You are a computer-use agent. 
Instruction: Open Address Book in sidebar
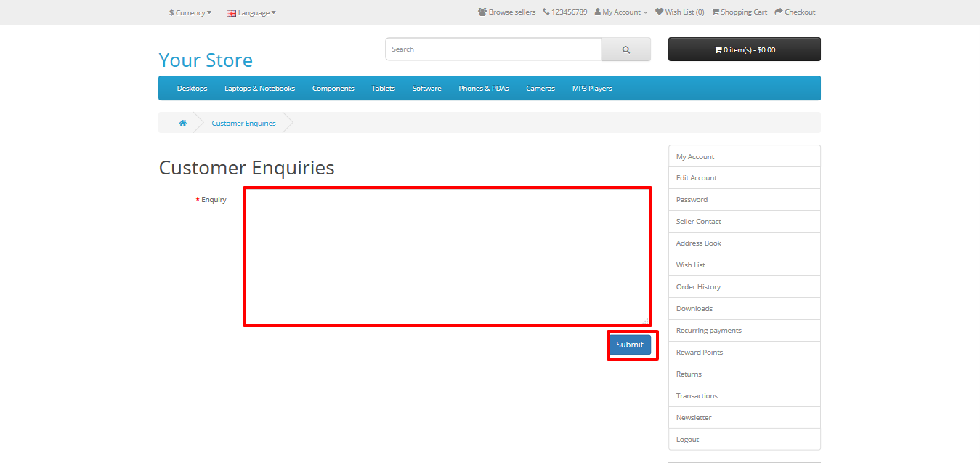click(x=745, y=243)
